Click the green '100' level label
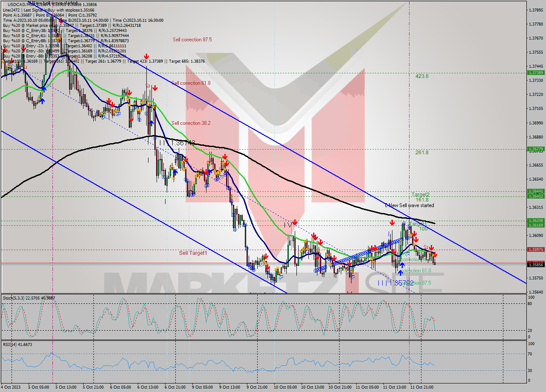 click(x=423, y=229)
